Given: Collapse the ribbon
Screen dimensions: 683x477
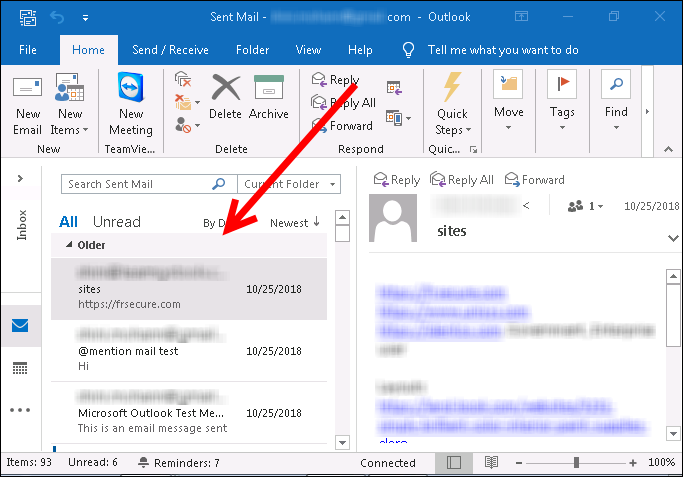Looking at the screenshot, I should pos(668,149).
